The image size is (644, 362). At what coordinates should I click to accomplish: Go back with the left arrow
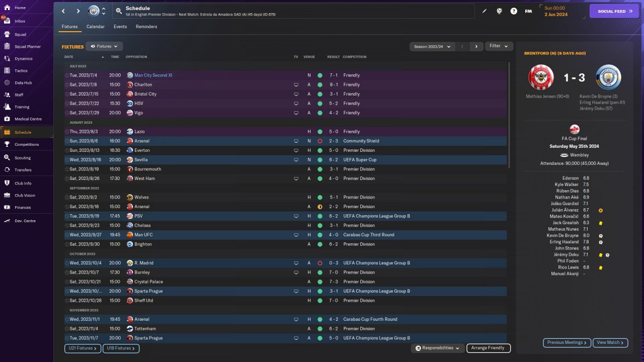63,11
